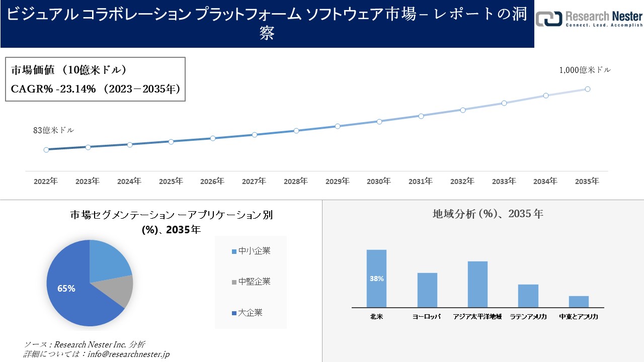Click the アジア太平洋地域 bar
Viewport: 644px width, 362px height.
pyautogui.click(x=478, y=284)
